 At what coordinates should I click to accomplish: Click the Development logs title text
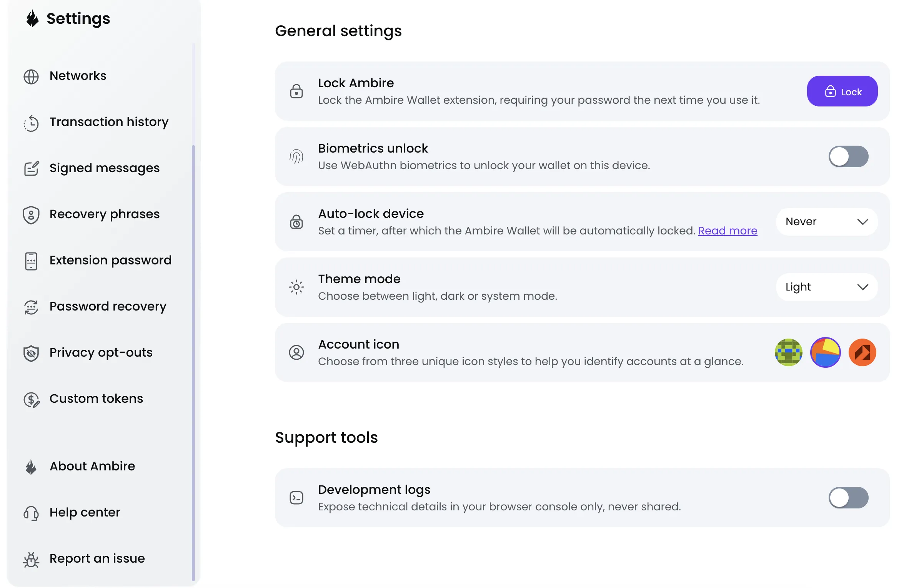[374, 490]
